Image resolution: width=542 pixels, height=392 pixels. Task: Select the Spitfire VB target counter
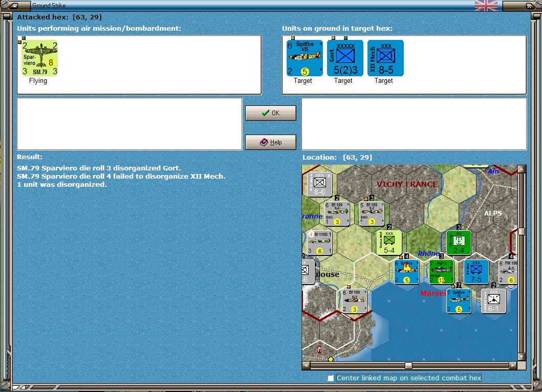305,58
